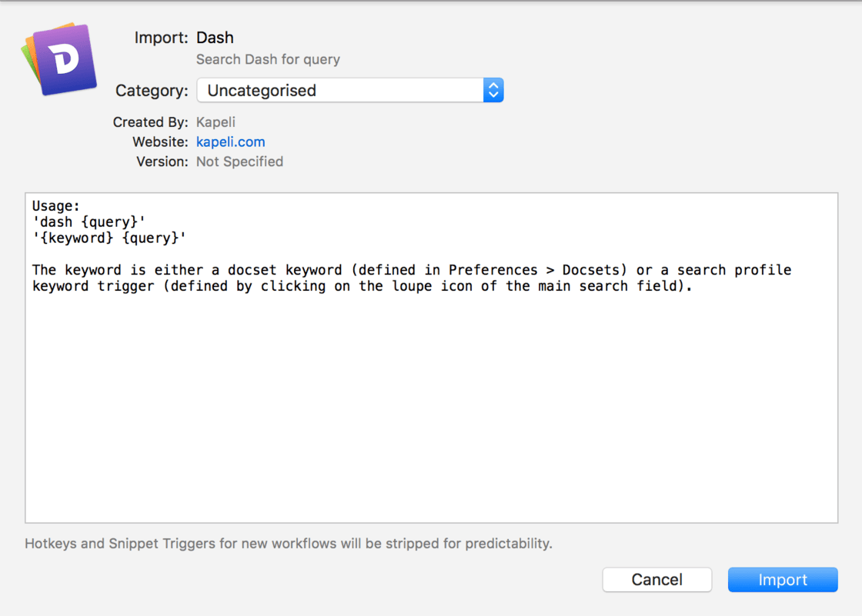This screenshot has height=616, width=862.
Task: Click the Import label beside Dash
Action: coord(161,38)
